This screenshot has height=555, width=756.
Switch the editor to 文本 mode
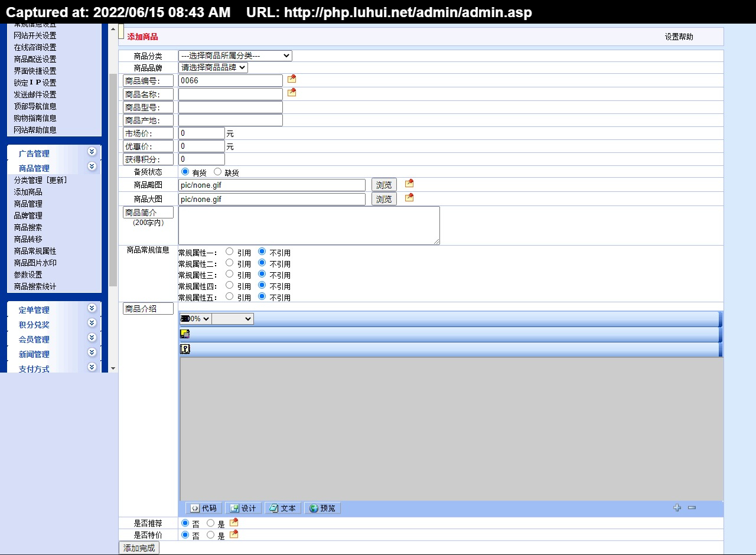pos(283,508)
